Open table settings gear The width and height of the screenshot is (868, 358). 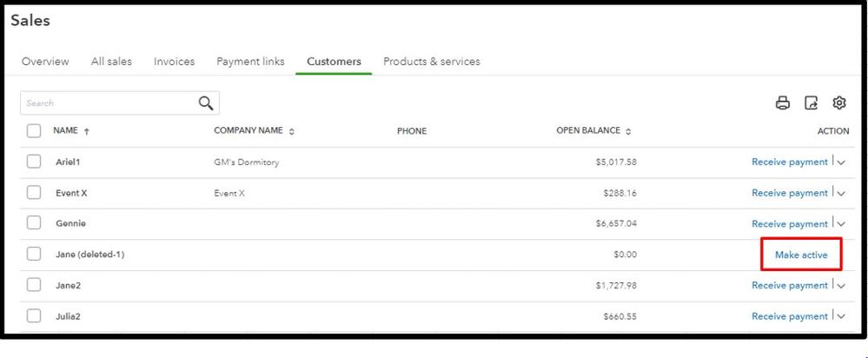(x=839, y=103)
